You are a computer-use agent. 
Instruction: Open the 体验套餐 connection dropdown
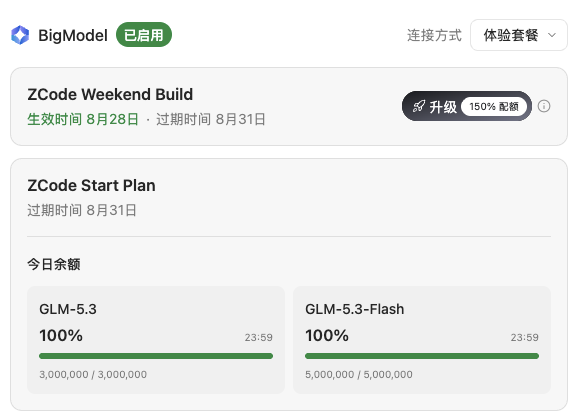point(519,35)
